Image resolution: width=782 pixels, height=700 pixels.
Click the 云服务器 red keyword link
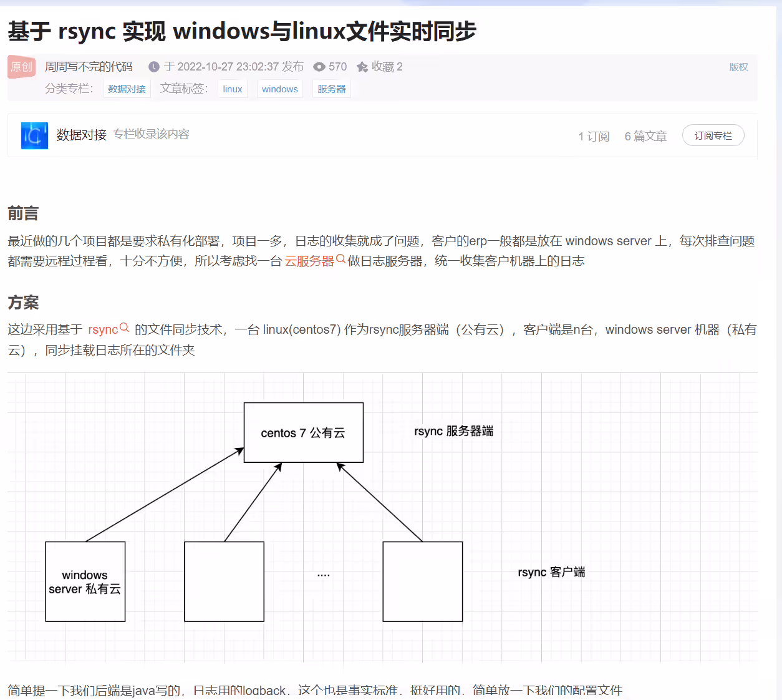[310, 261]
